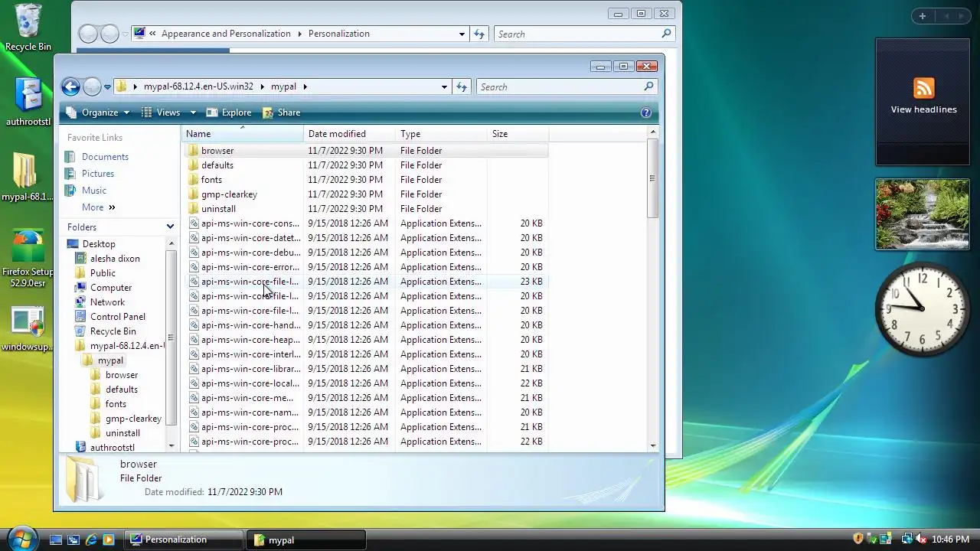The height and width of the screenshot is (551, 980).
Task: Collapse the Folders pane chevron
Action: point(170,227)
